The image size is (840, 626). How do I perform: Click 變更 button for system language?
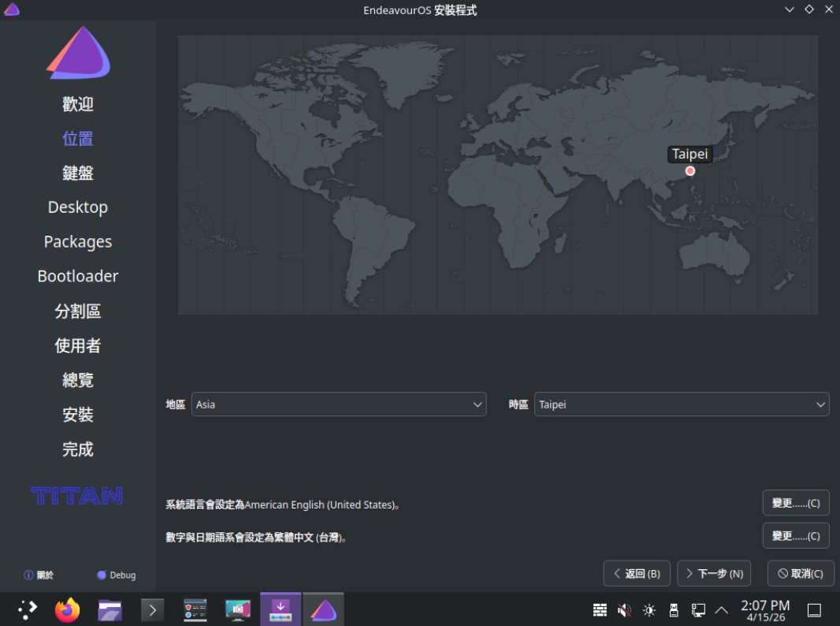[x=795, y=502]
